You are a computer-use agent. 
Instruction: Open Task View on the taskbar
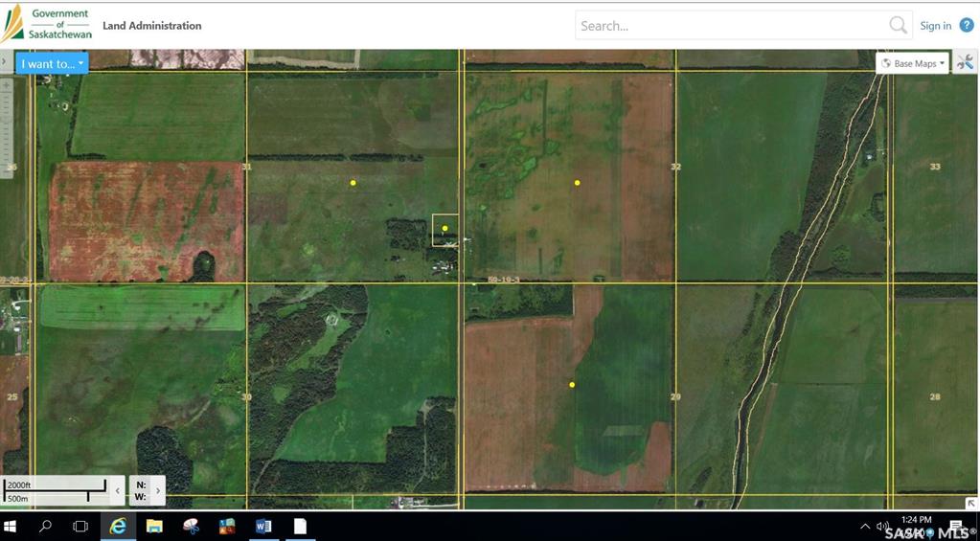pos(80,526)
